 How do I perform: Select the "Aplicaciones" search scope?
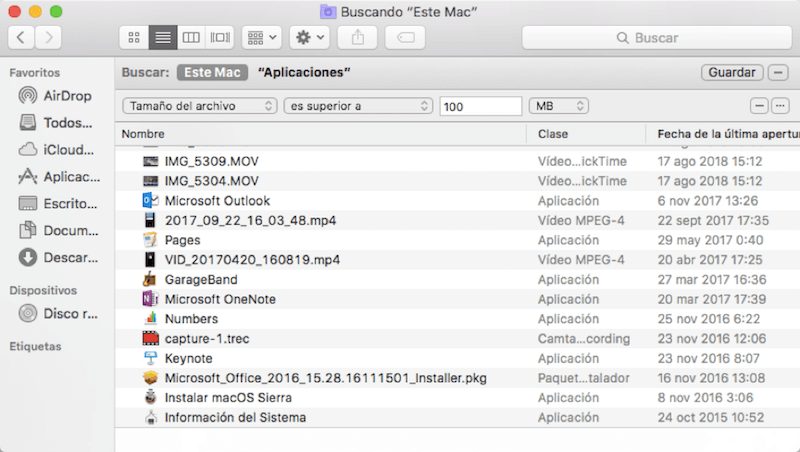click(304, 72)
